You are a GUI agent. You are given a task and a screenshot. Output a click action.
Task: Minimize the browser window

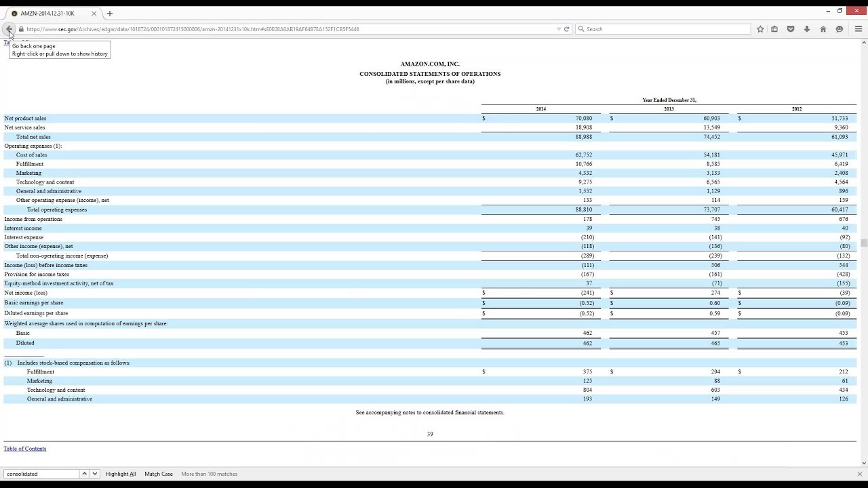[828, 11]
